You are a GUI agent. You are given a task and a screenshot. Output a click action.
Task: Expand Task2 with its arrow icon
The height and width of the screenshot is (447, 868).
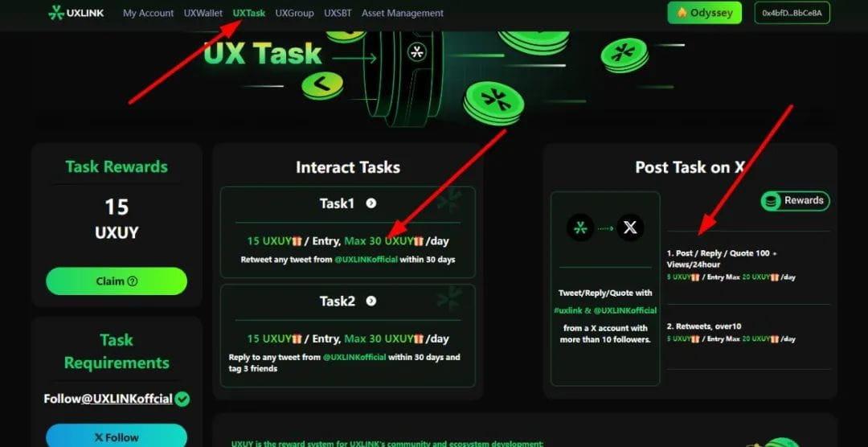371,301
